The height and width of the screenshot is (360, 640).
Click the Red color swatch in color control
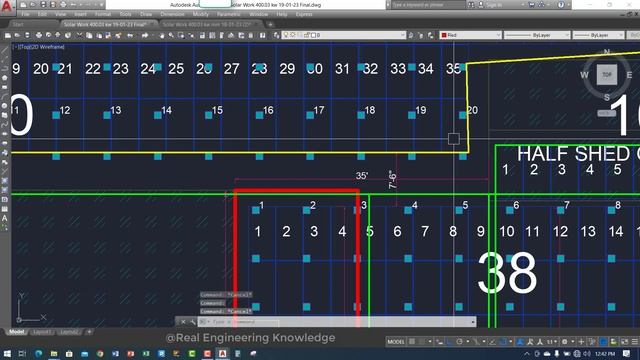click(x=444, y=35)
